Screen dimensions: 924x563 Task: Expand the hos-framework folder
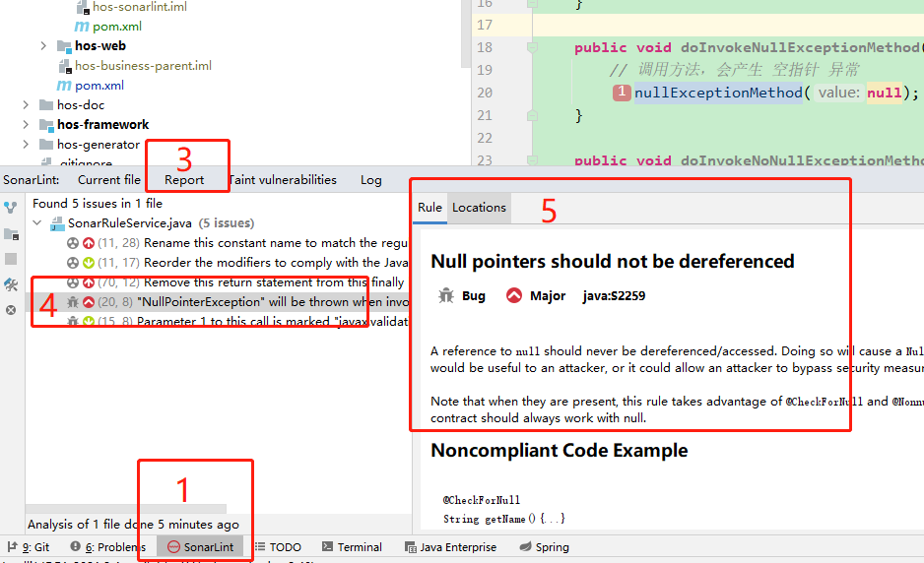point(26,124)
